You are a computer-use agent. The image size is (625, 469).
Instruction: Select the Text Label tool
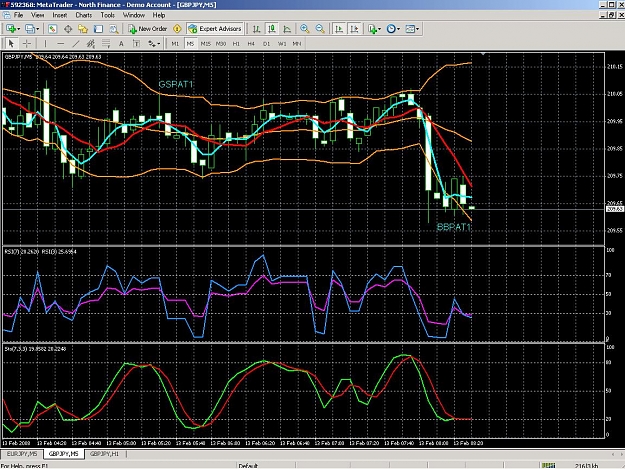(x=136, y=43)
